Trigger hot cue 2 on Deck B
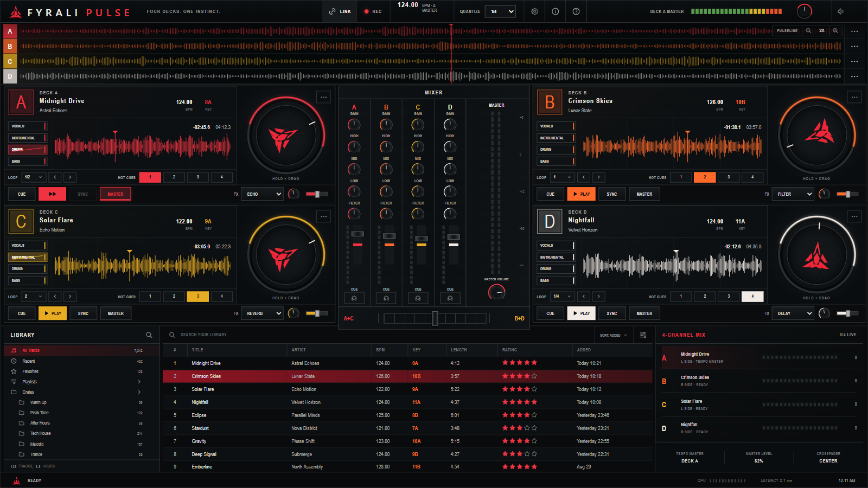The image size is (868, 488). [x=705, y=177]
